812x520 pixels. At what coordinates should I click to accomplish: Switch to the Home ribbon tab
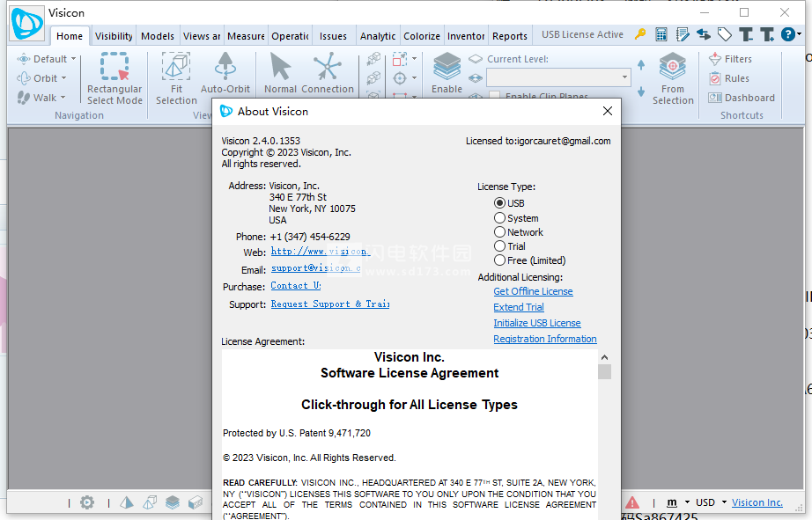click(70, 36)
